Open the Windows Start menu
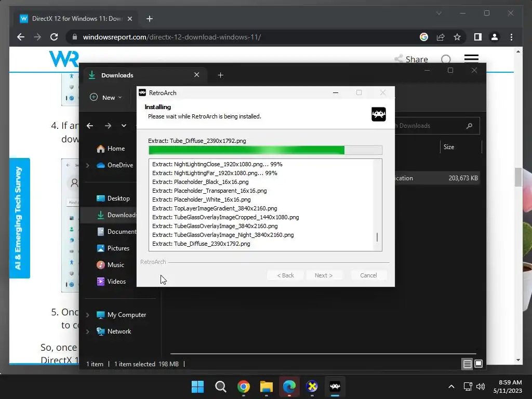 coord(197,387)
